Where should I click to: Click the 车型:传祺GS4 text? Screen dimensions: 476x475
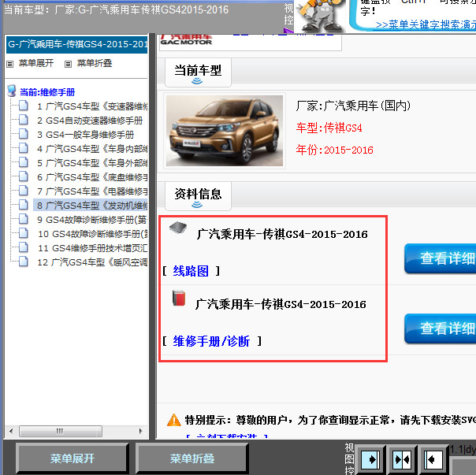point(329,128)
